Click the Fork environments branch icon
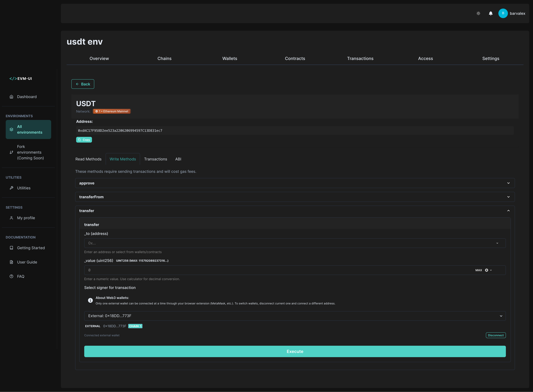 [11, 152]
